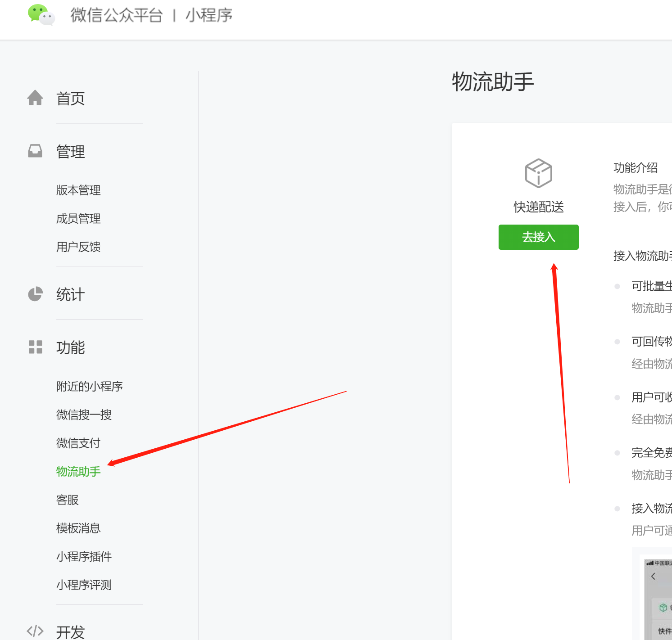Click the pie chart icon beside 统计

[35, 294]
